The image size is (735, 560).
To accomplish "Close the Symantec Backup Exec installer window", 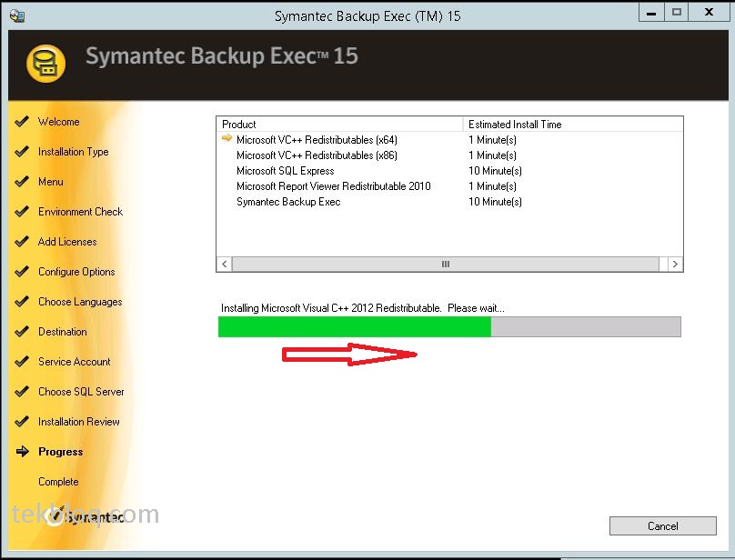I will coord(709,13).
